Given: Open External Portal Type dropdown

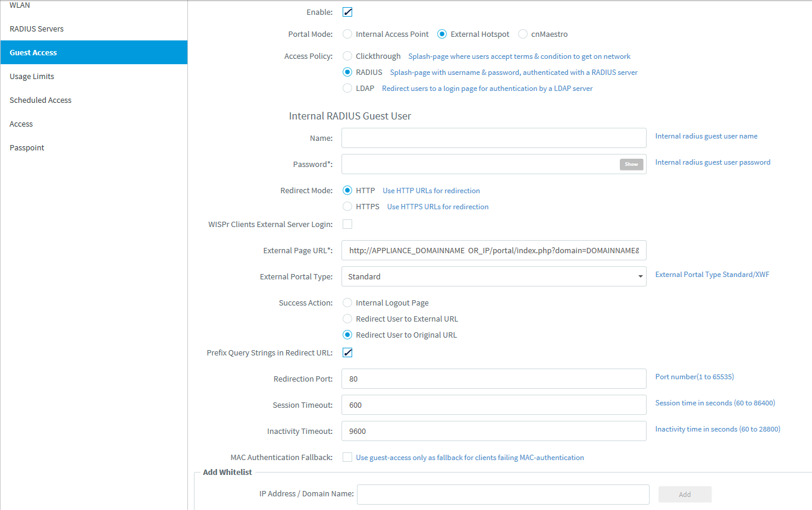Looking at the screenshot, I should tap(494, 276).
